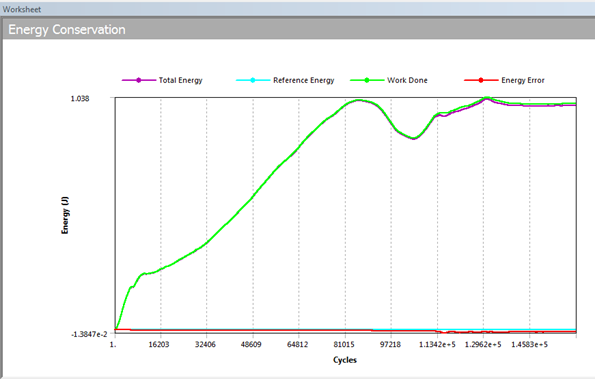Select the Reference Energy legend label

304,80
